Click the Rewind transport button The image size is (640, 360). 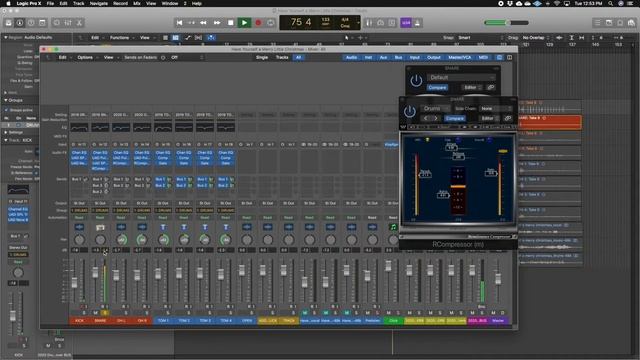(x=203, y=23)
